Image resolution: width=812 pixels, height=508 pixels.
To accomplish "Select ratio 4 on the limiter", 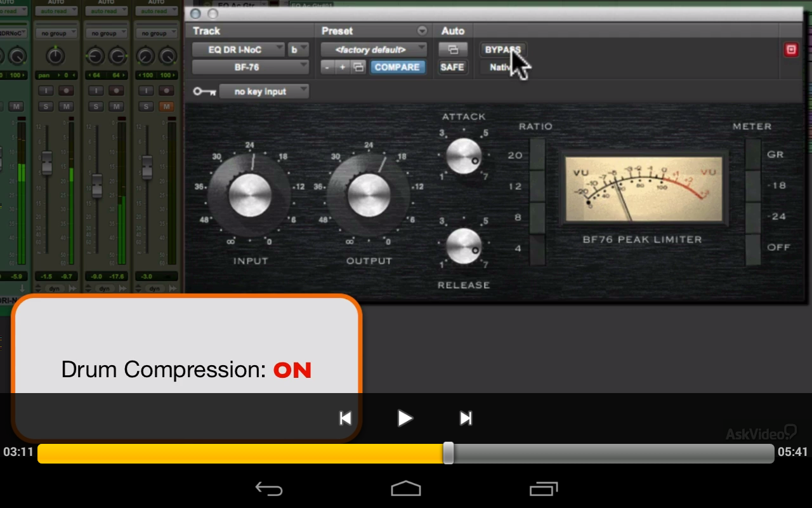I will pyautogui.click(x=537, y=248).
